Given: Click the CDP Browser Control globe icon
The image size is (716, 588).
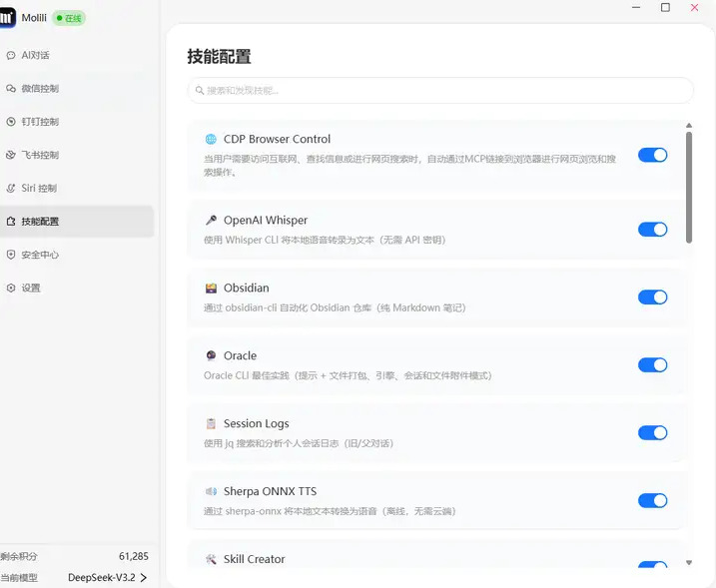Looking at the screenshot, I should pos(211,140).
